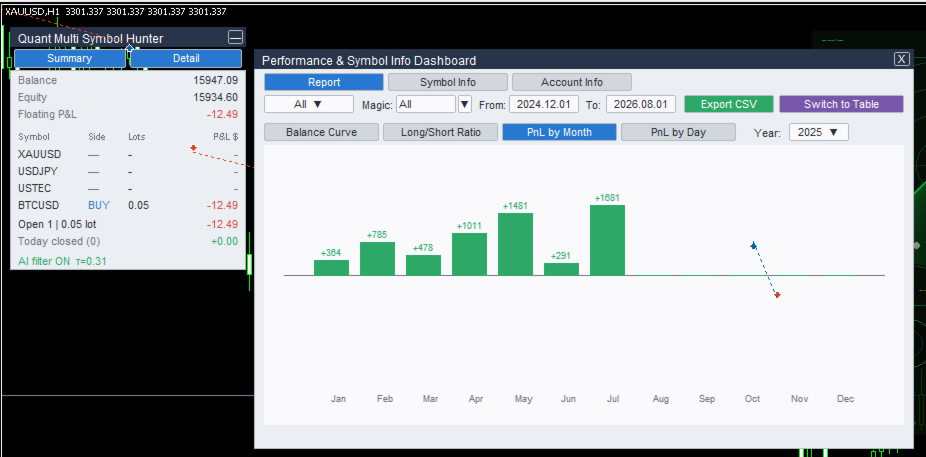Select the XAUUSD symbol row
926x457 pixels.
[128, 155]
